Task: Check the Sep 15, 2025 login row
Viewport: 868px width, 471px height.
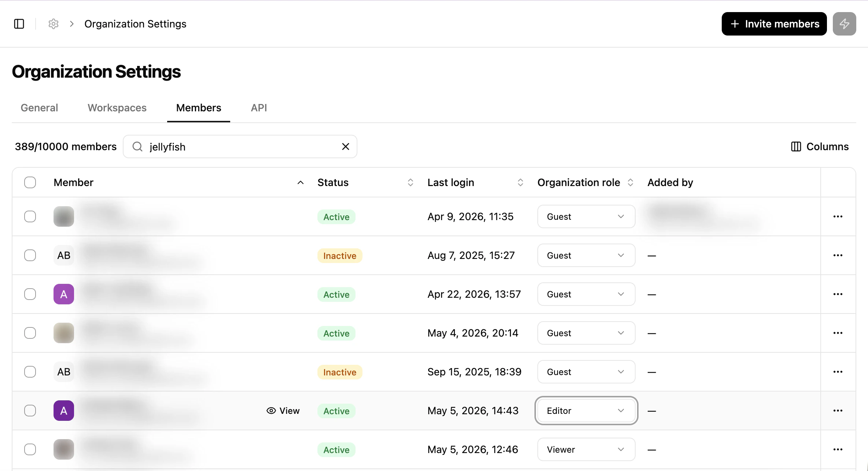Action: [30, 372]
